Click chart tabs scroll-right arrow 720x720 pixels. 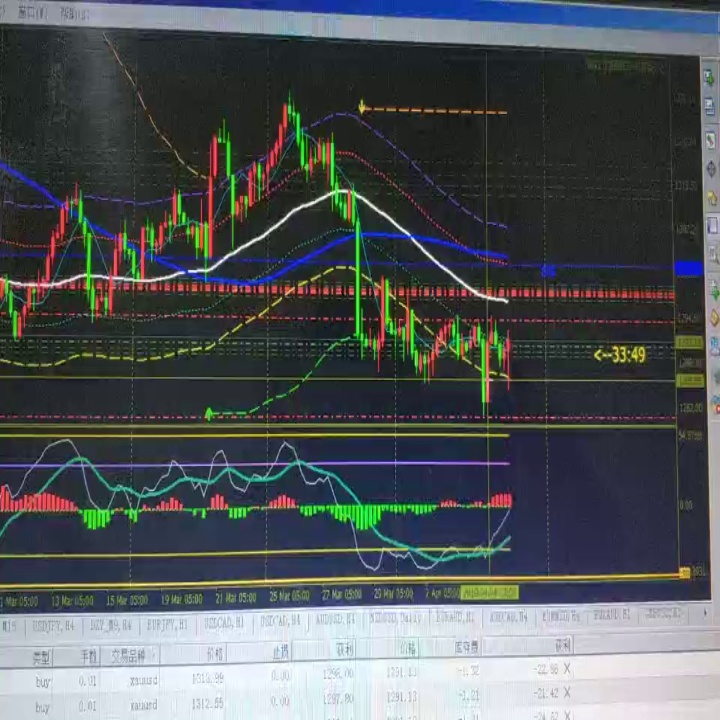pyautogui.click(x=705, y=612)
